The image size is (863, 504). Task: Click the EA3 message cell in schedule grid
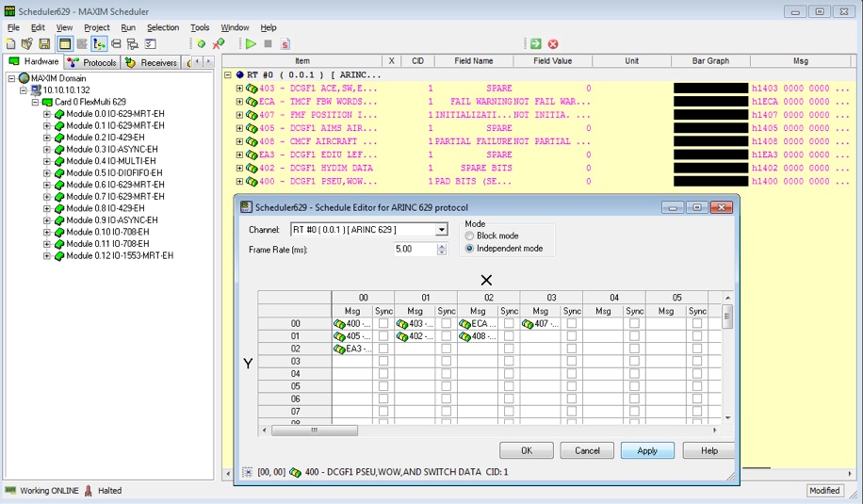(352, 349)
